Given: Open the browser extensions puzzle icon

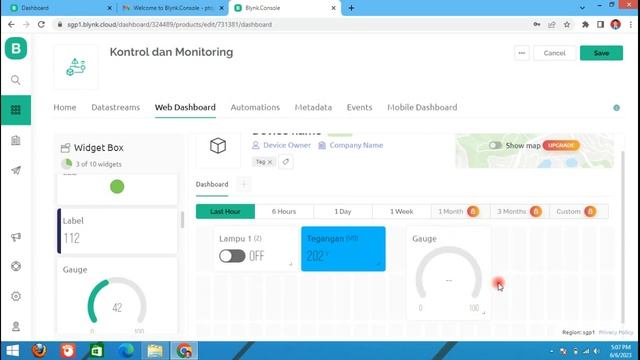Looking at the screenshot, I should pyautogui.click(x=585, y=24).
